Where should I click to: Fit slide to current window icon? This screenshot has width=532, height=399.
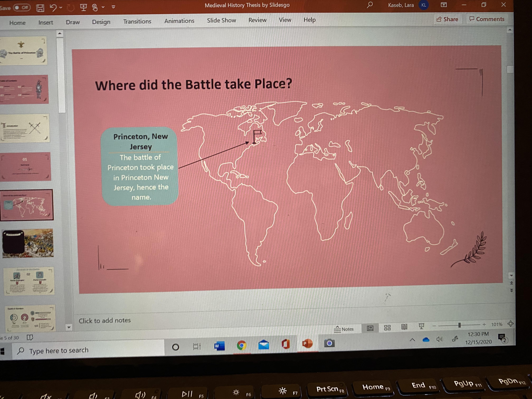(x=510, y=324)
